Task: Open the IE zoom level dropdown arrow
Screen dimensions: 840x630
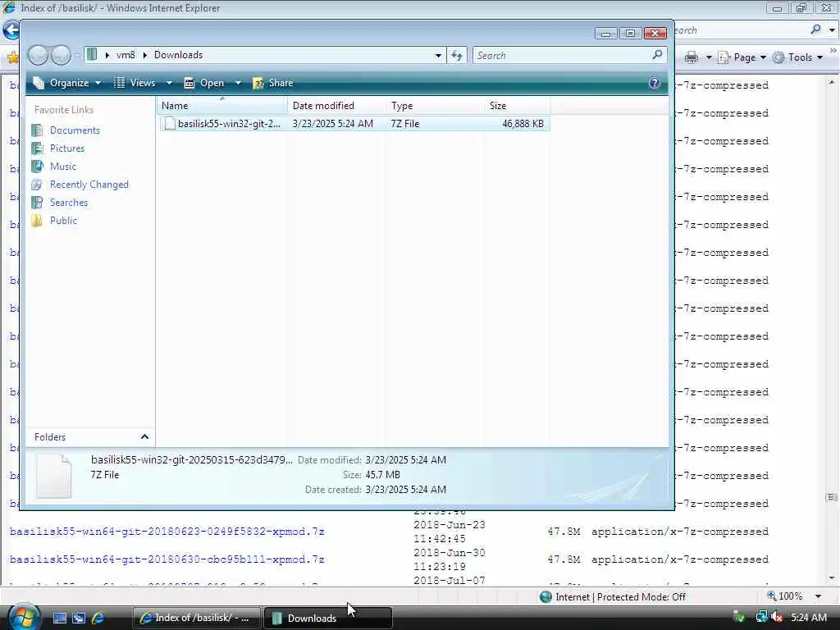Action: pyautogui.click(x=818, y=596)
